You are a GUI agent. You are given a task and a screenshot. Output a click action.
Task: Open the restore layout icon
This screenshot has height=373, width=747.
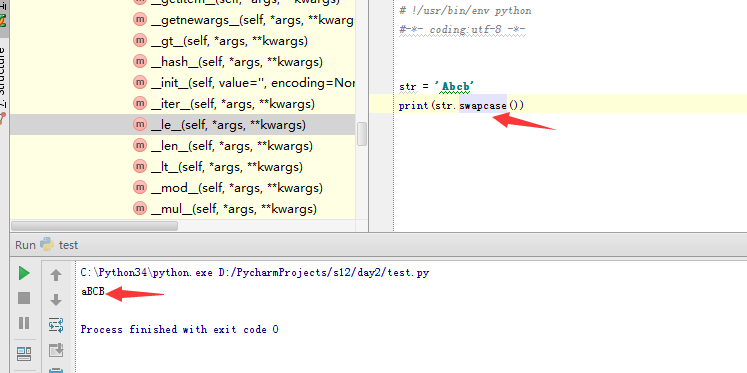coord(24,353)
